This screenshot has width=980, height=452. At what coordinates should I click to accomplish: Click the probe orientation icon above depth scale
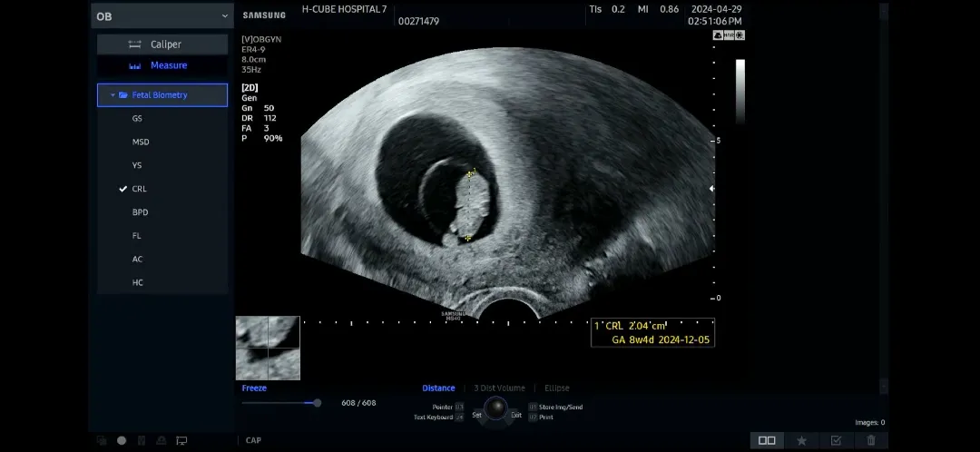tap(718, 35)
